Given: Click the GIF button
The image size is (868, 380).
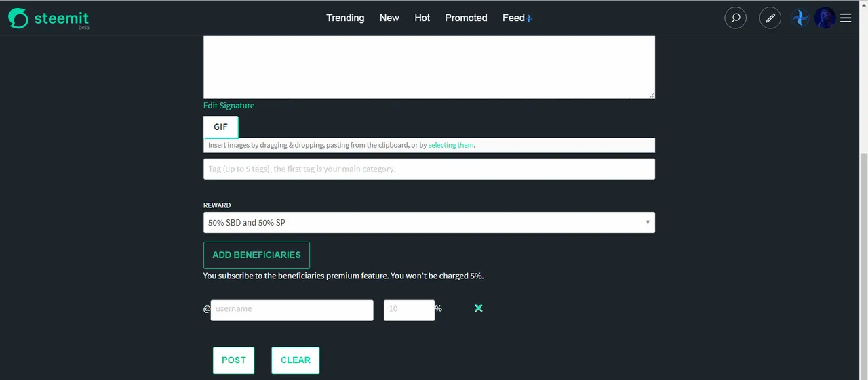Looking at the screenshot, I should pyautogui.click(x=221, y=127).
